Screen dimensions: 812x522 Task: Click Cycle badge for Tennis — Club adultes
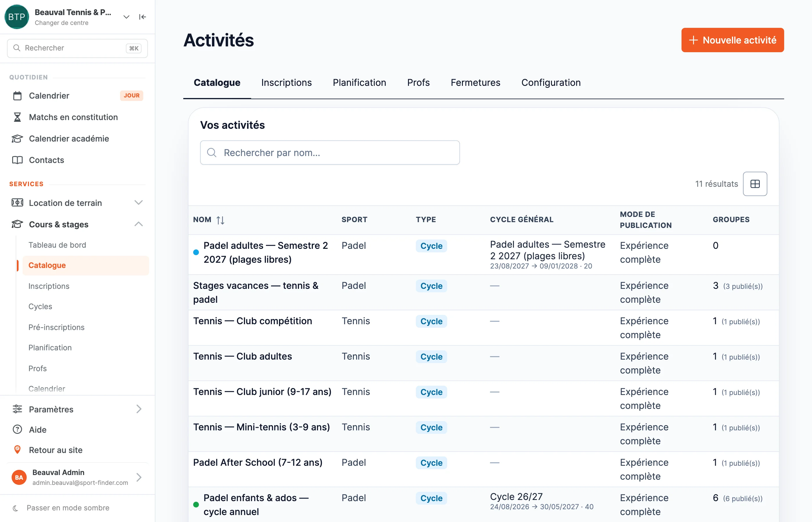[431, 357]
